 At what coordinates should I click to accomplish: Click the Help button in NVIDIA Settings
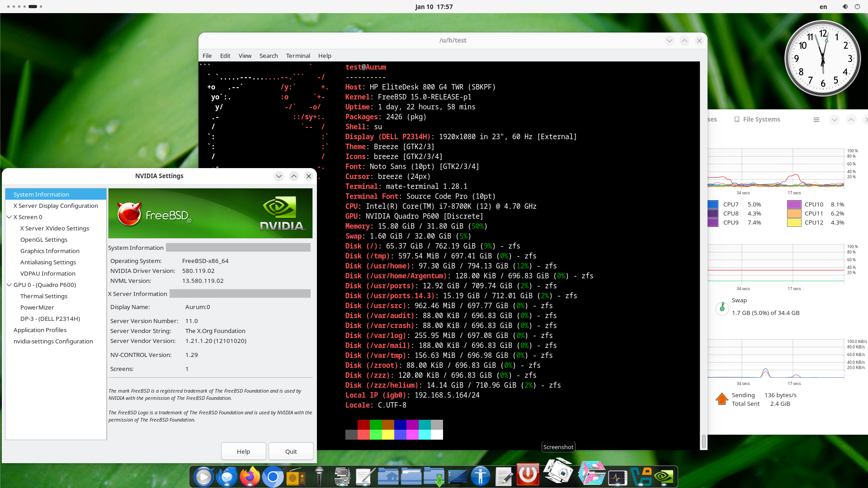pyautogui.click(x=243, y=451)
